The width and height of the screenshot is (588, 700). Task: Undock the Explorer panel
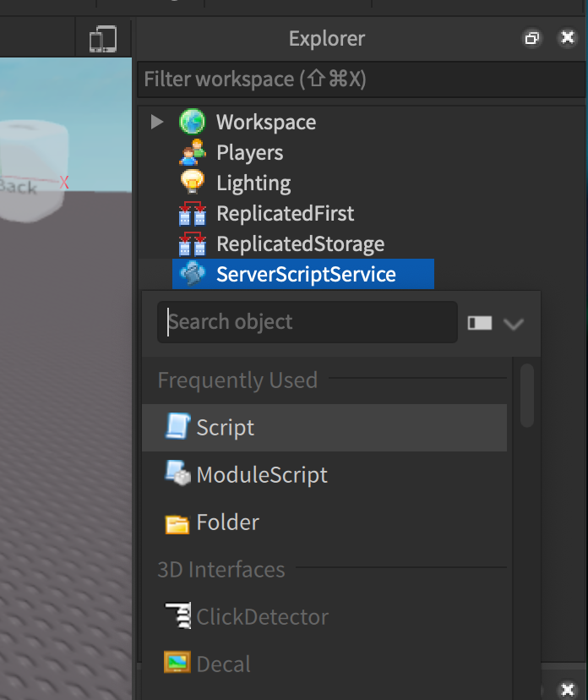pos(531,38)
